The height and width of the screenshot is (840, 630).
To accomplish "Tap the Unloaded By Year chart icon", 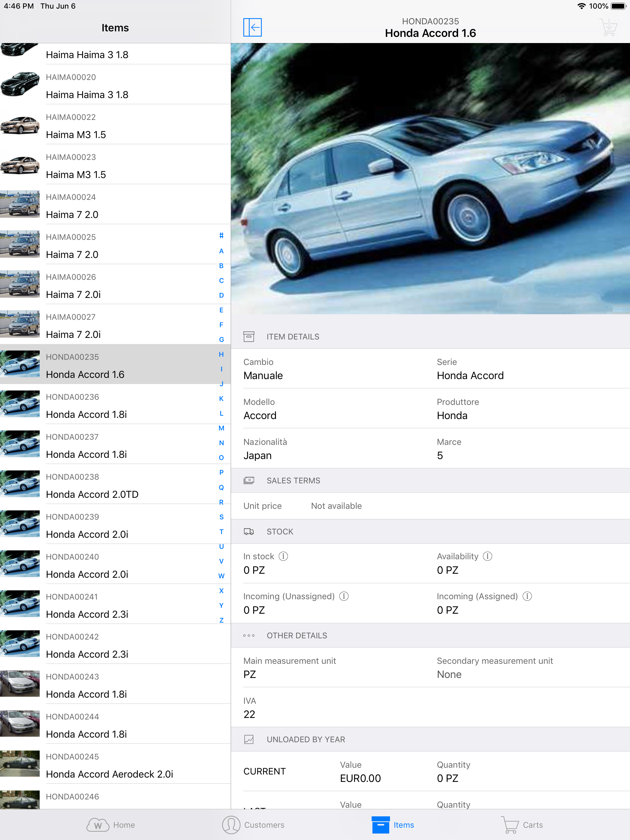I will click(249, 739).
